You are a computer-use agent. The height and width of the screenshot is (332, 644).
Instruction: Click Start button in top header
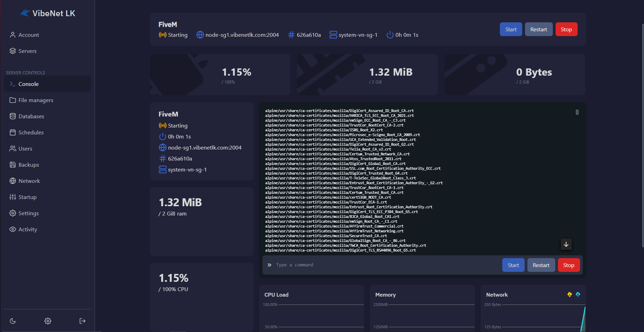(x=511, y=29)
